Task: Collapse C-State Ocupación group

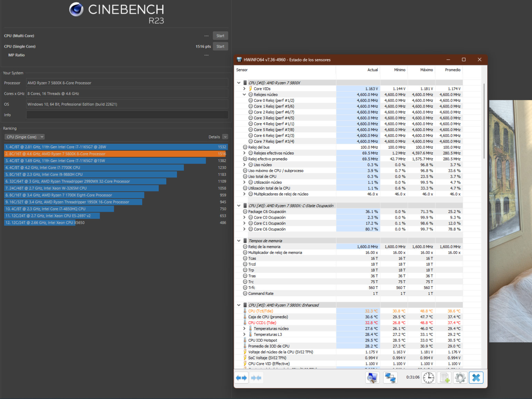Action: [239, 206]
